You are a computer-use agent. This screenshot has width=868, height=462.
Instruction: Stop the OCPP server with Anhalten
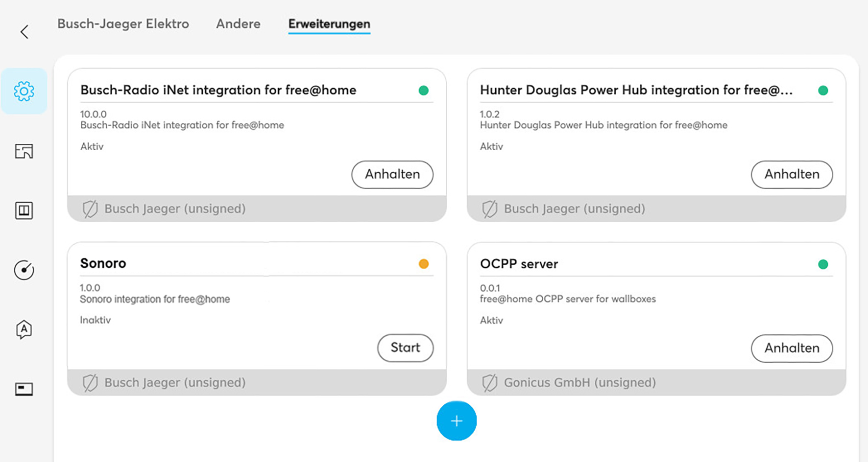(x=792, y=348)
